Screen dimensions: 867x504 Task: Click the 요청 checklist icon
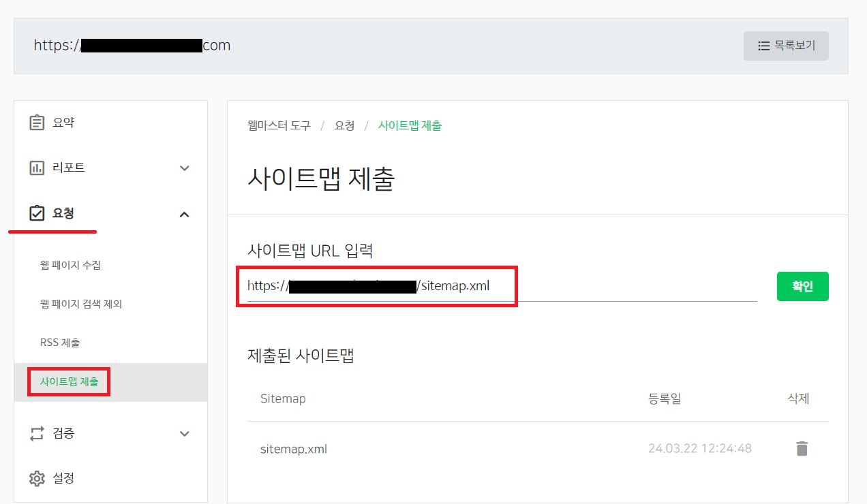(36, 212)
